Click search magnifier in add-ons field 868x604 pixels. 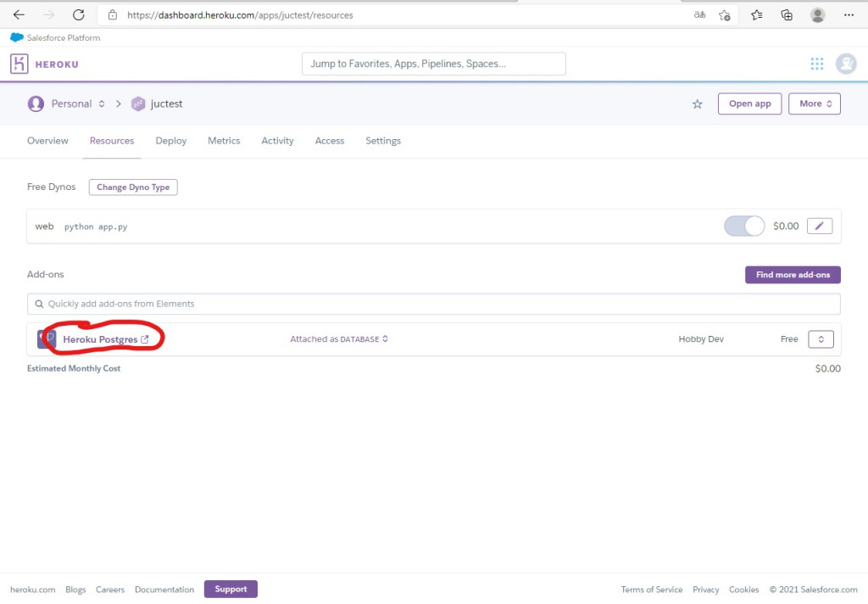[39, 304]
